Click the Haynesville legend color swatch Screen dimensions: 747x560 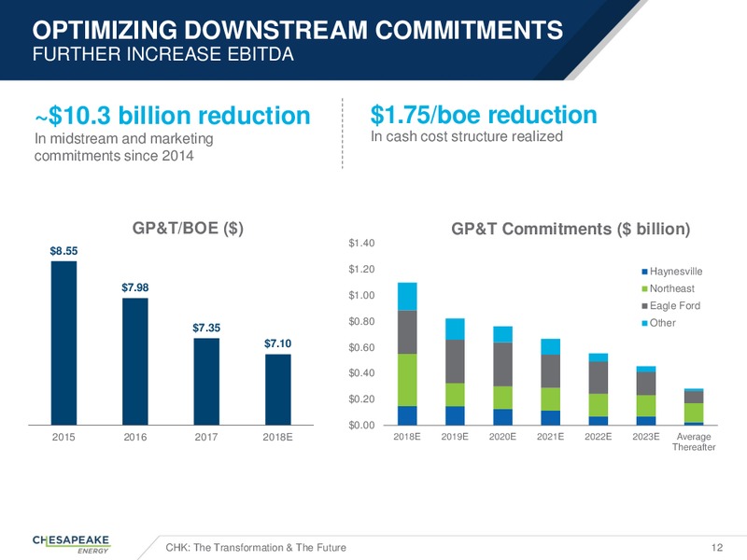tap(645, 272)
